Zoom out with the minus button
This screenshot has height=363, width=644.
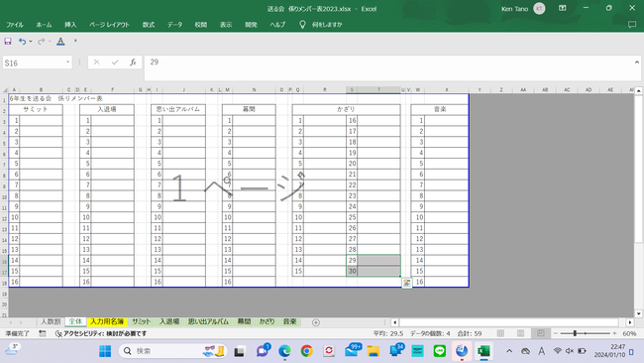(556, 333)
